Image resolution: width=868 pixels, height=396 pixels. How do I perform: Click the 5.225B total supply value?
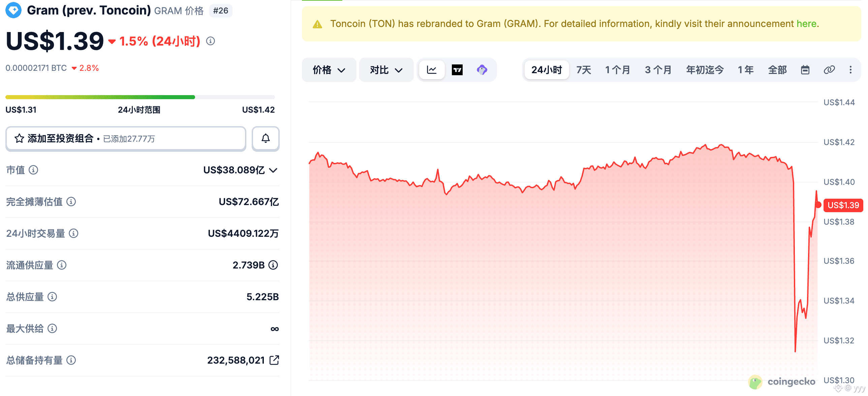coord(262,297)
